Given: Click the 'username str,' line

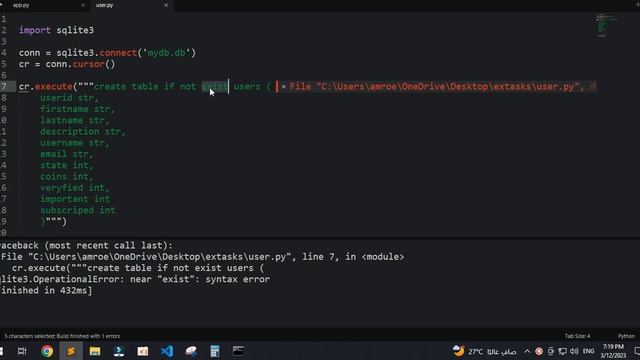Looking at the screenshot, I should click(x=75, y=143).
